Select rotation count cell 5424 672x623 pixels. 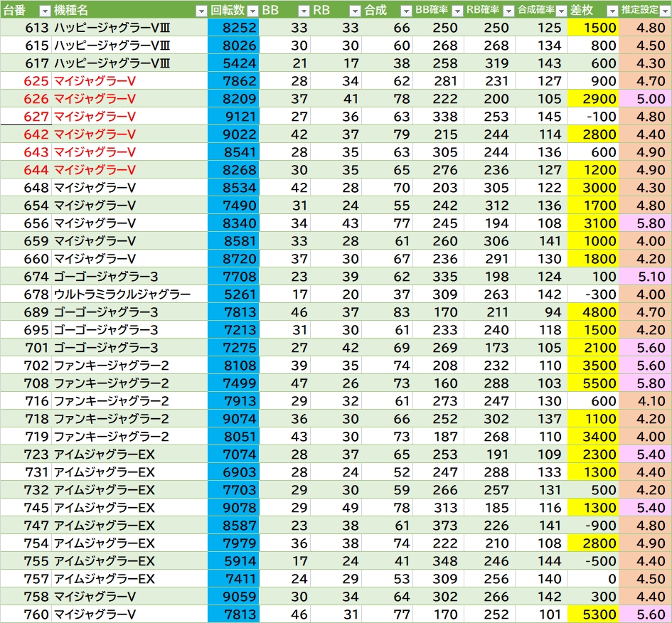(233, 63)
